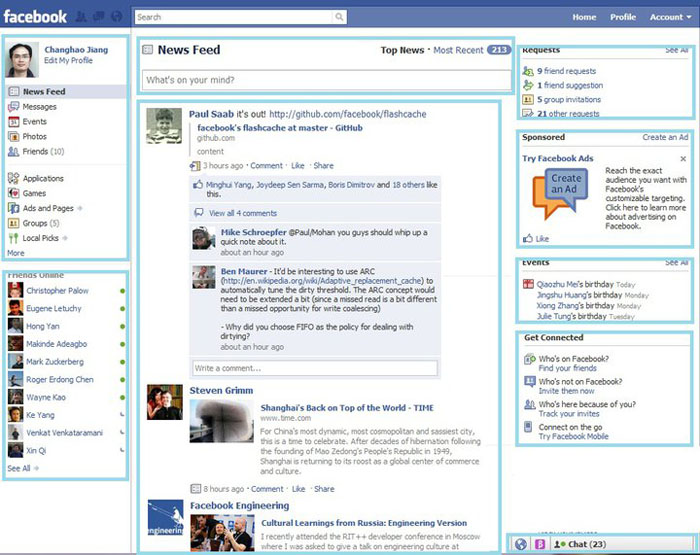This screenshot has height=555, width=700.
Task: Go to Home in top navigation
Action: pyautogui.click(x=584, y=17)
